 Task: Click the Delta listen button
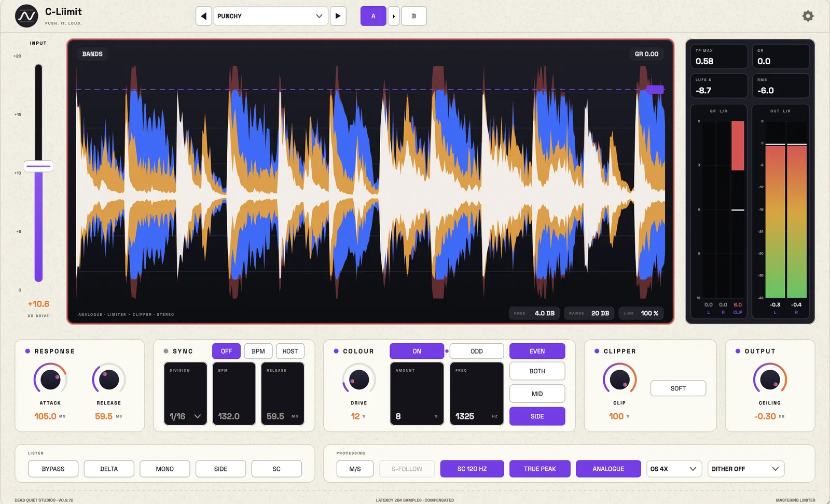coord(109,469)
